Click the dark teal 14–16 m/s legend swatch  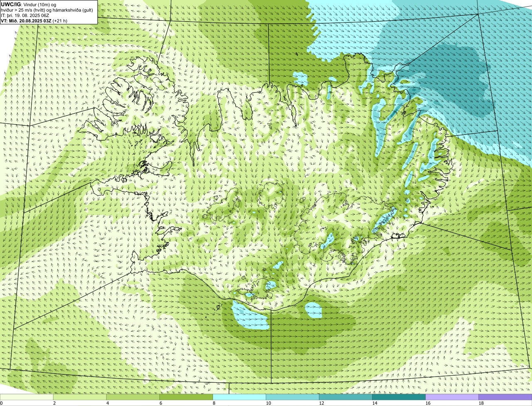click(x=399, y=397)
